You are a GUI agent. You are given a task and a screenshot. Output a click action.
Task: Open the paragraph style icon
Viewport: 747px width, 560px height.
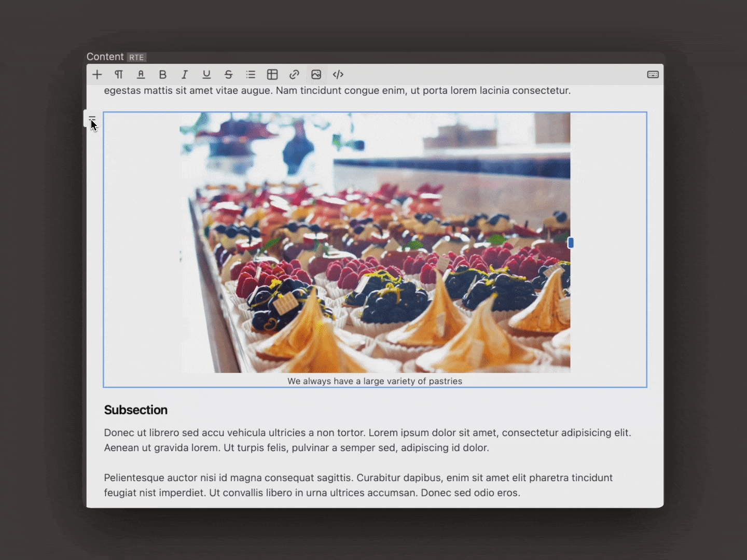coord(118,74)
